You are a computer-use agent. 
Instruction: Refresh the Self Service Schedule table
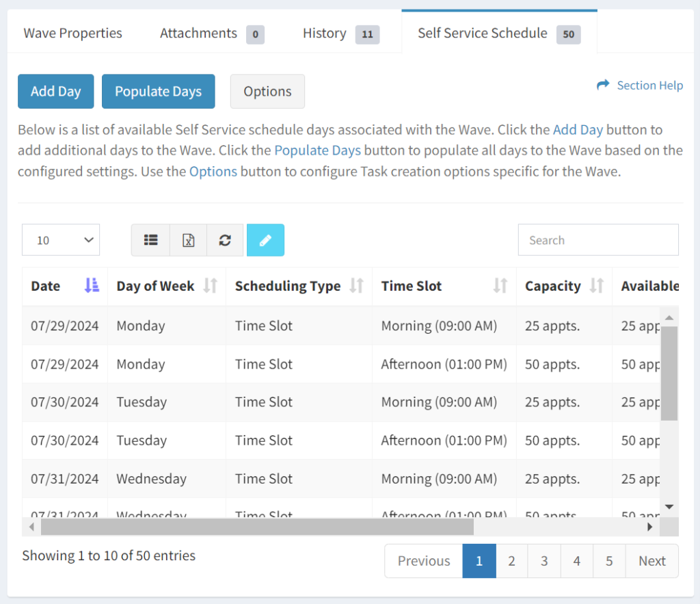[x=225, y=240]
